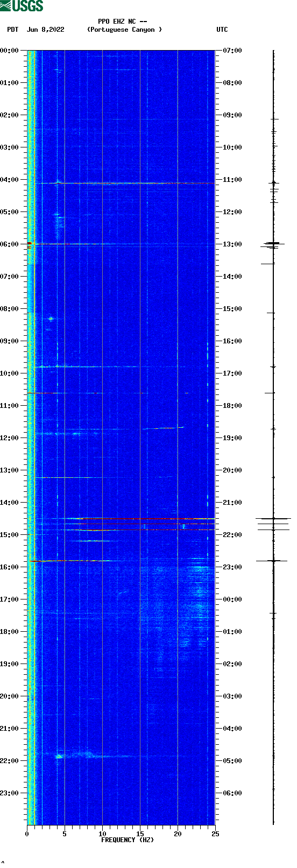Click the bright spot near 4 Hz at 22:00 PDT

point(59,756)
